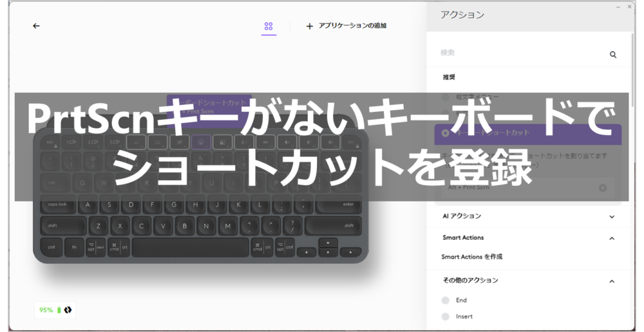The height and width of the screenshot is (332, 644).
Task: Click the fn key on the keyboard image
Action: click(74, 247)
